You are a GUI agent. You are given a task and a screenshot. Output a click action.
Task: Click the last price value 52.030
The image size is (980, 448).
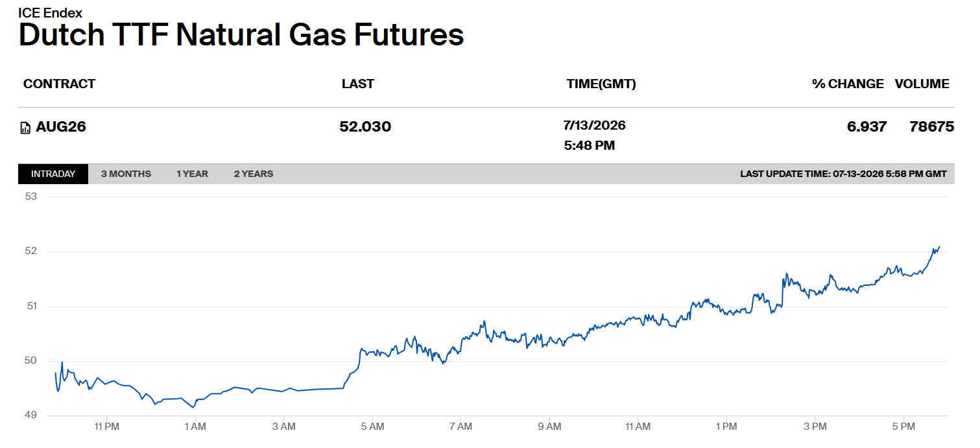pyautogui.click(x=365, y=126)
